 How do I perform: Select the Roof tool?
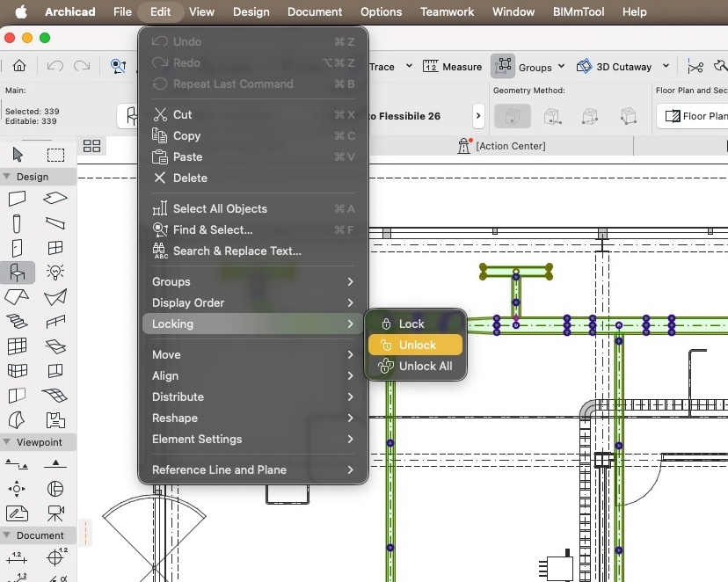pos(17,296)
